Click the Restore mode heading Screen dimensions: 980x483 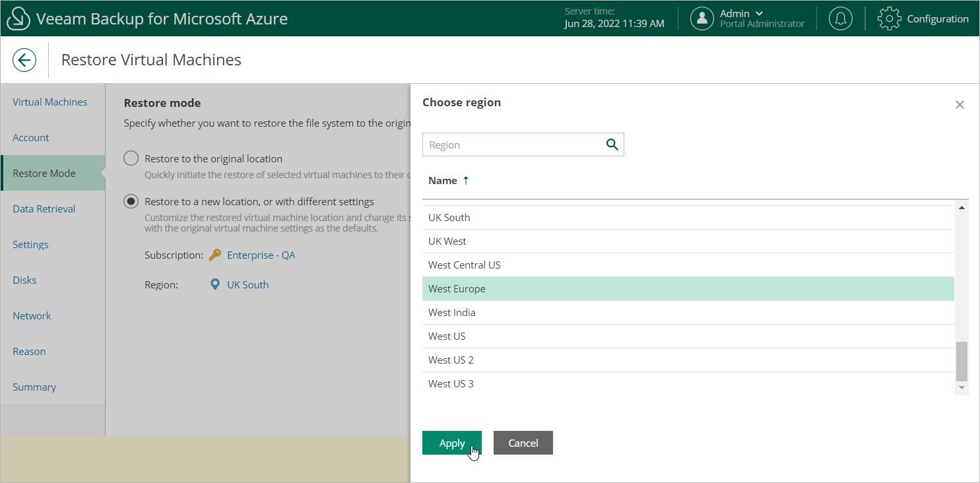click(162, 103)
